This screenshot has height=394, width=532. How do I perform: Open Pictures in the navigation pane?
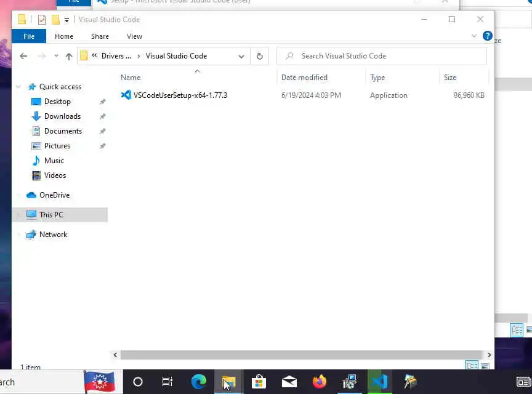[x=57, y=146]
